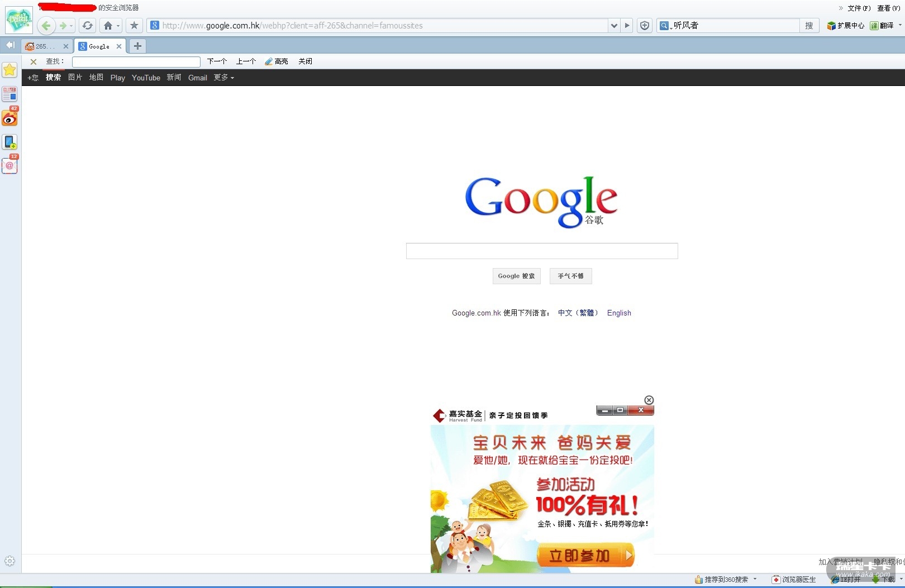Open the 扩展中心 extension center
The height and width of the screenshot is (588, 905).
(845, 26)
